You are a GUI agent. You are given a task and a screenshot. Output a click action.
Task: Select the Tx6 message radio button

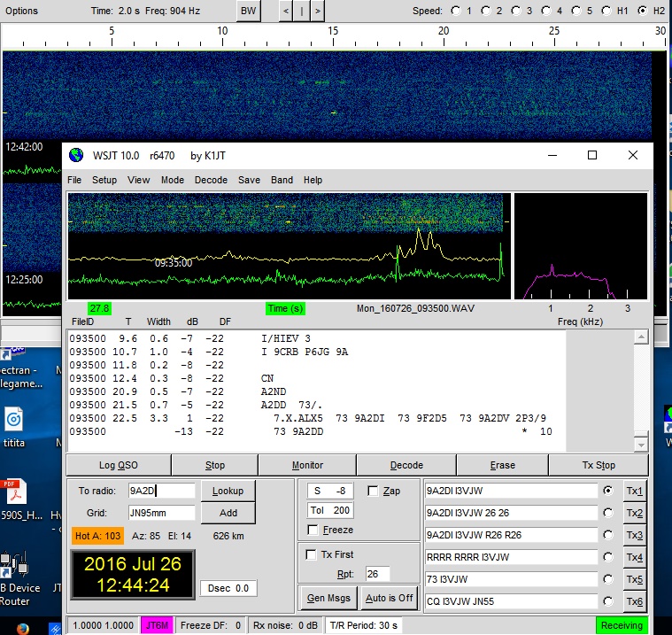[x=608, y=601]
